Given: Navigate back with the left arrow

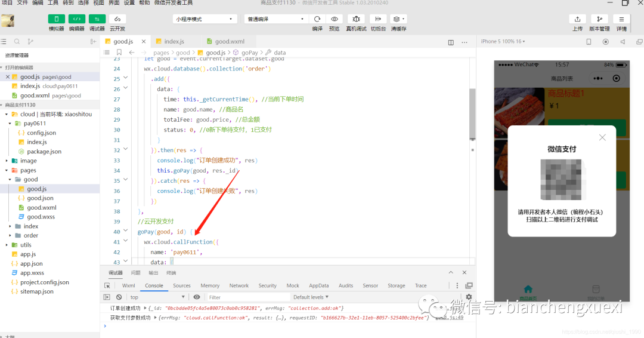Looking at the screenshot, I should pyautogui.click(x=131, y=52).
